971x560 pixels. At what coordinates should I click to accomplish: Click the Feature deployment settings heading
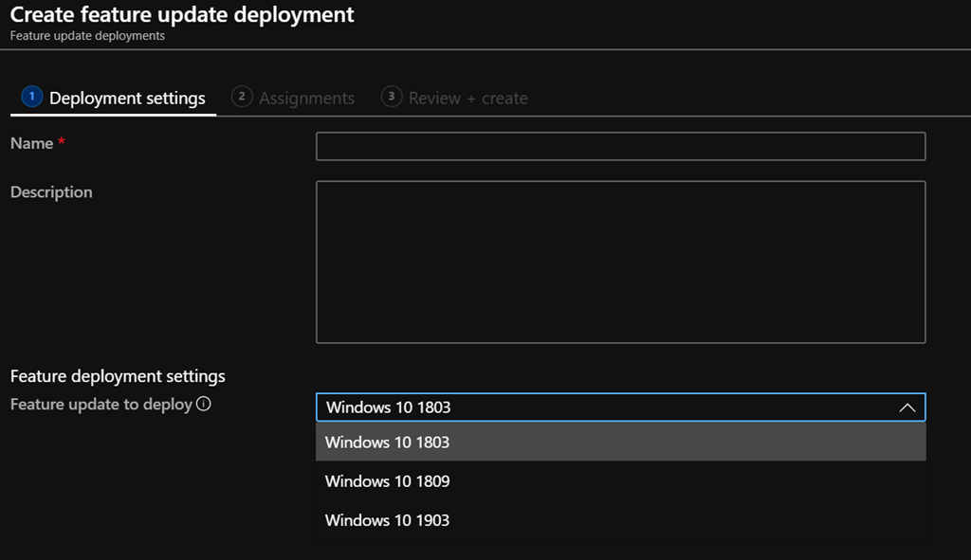pyautogui.click(x=118, y=376)
